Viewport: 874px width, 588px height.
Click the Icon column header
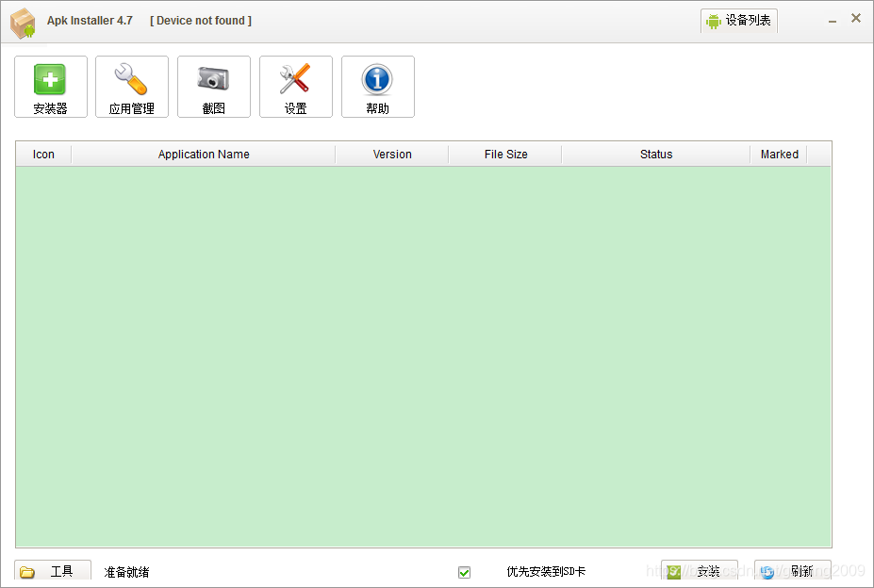pos(43,155)
